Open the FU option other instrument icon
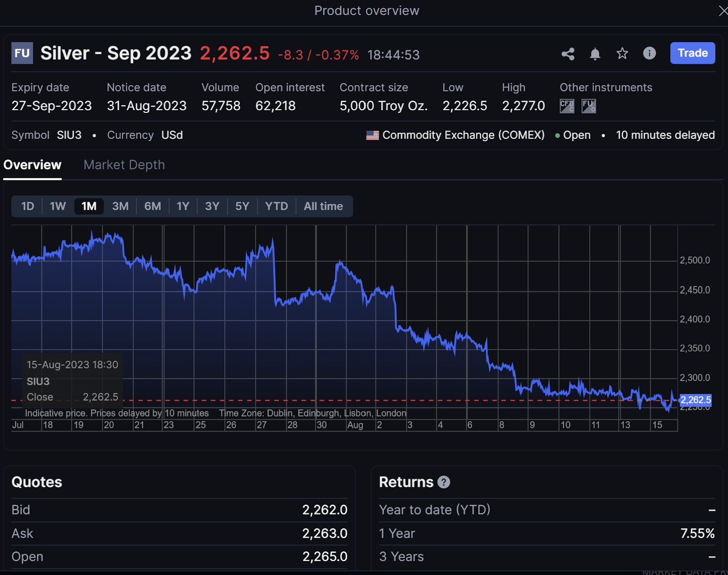This screenshot has width=728, height=575. [x=589, y=106]
